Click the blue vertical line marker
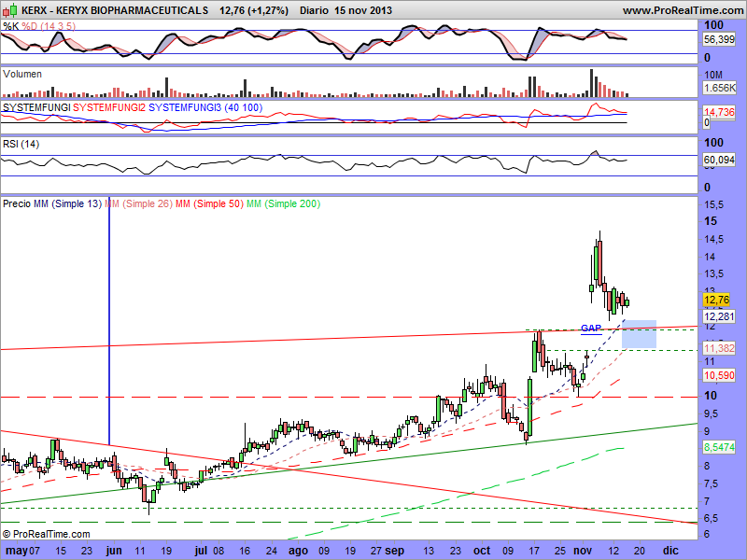The height and width of the screenshot is (560, 747). 109,320
